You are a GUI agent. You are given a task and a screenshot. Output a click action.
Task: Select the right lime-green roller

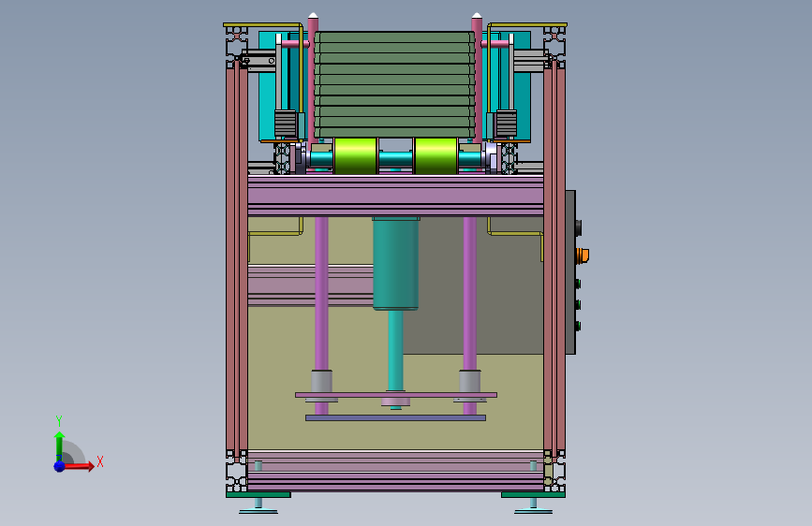(436, 155)
